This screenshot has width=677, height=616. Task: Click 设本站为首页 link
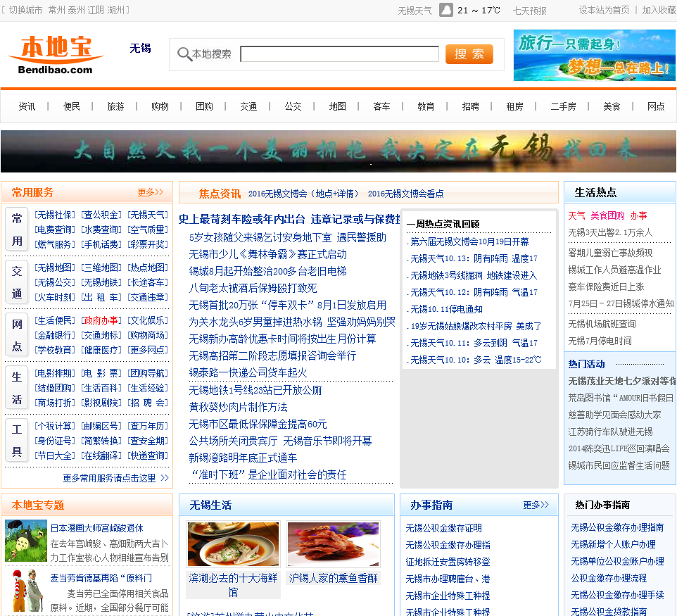[x=604, y=10]
